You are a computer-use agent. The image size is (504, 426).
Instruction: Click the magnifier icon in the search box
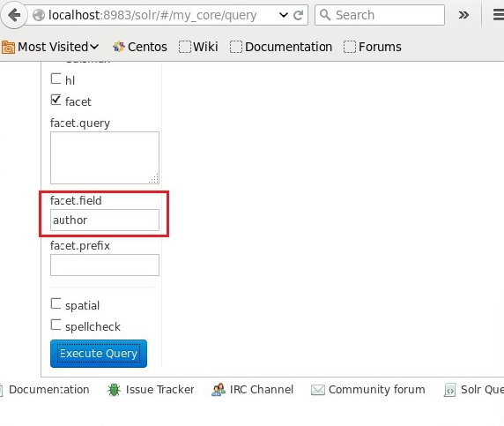(x=325, y=15)
